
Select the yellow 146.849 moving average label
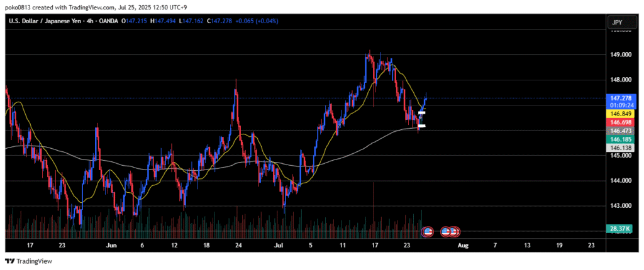pos(621,114)
